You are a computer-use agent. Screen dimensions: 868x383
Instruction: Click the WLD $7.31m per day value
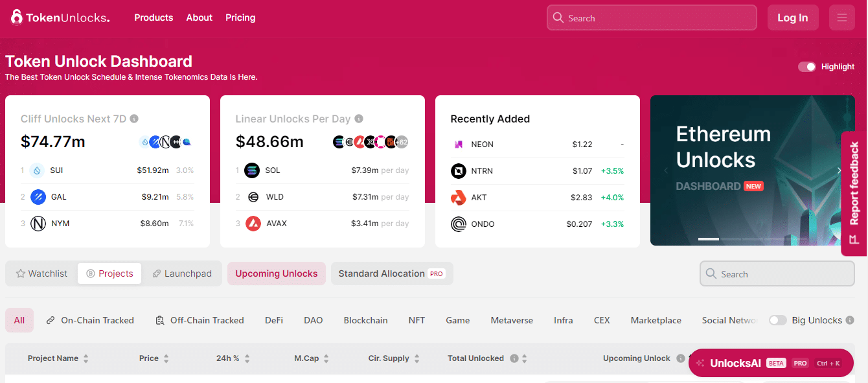381,197
